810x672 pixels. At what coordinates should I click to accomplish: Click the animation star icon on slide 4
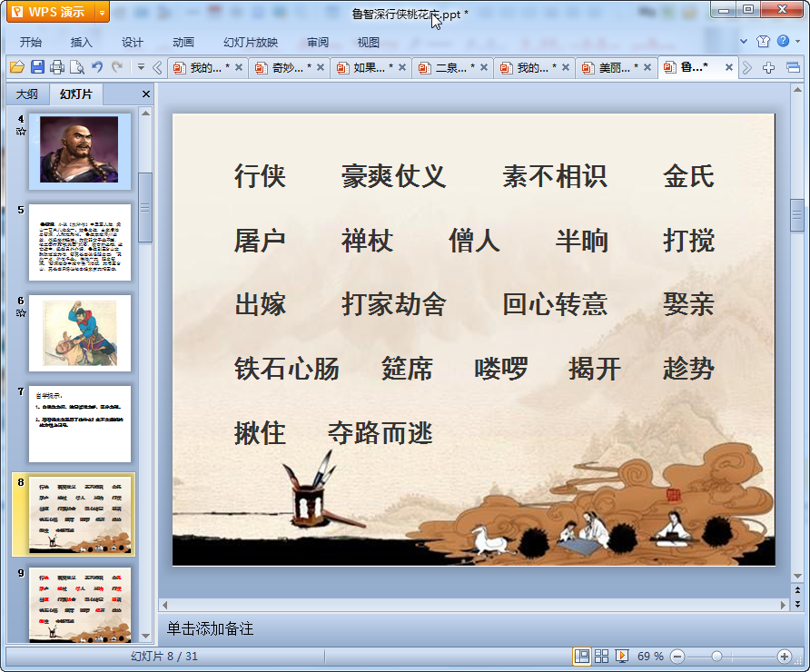[21, 131]
